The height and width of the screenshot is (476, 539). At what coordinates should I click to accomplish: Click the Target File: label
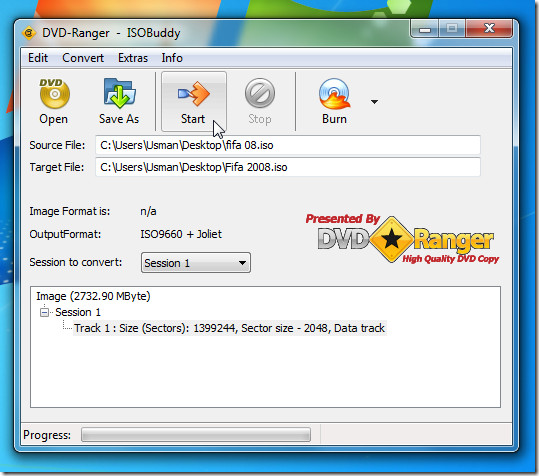(x=57, y=167)
